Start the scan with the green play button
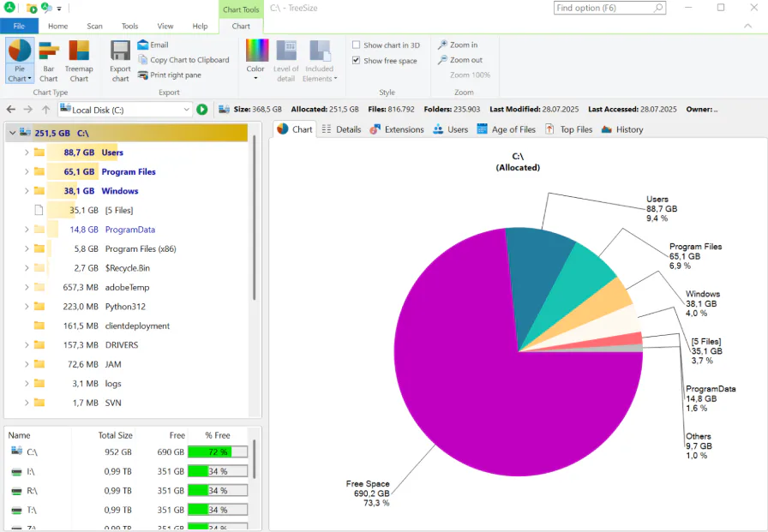 [203, 109]
